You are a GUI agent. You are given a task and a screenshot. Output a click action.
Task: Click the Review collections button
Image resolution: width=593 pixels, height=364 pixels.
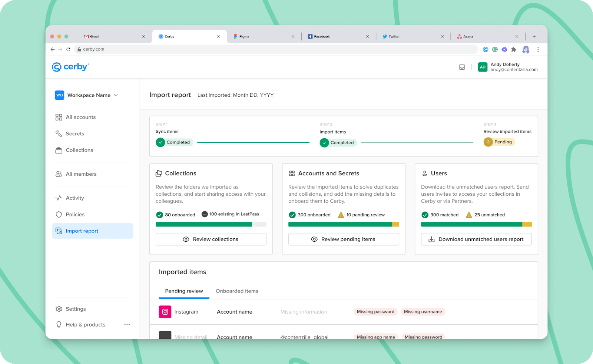click(x=211, y=239)
